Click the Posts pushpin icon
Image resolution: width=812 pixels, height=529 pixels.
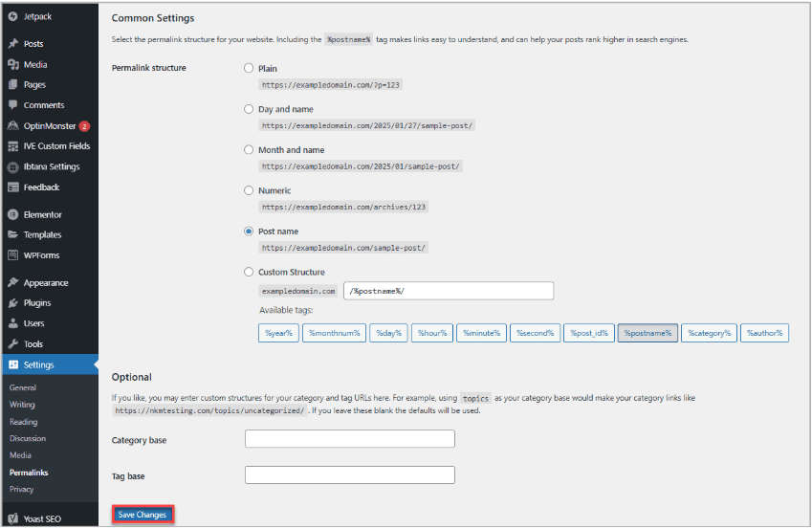13,44
